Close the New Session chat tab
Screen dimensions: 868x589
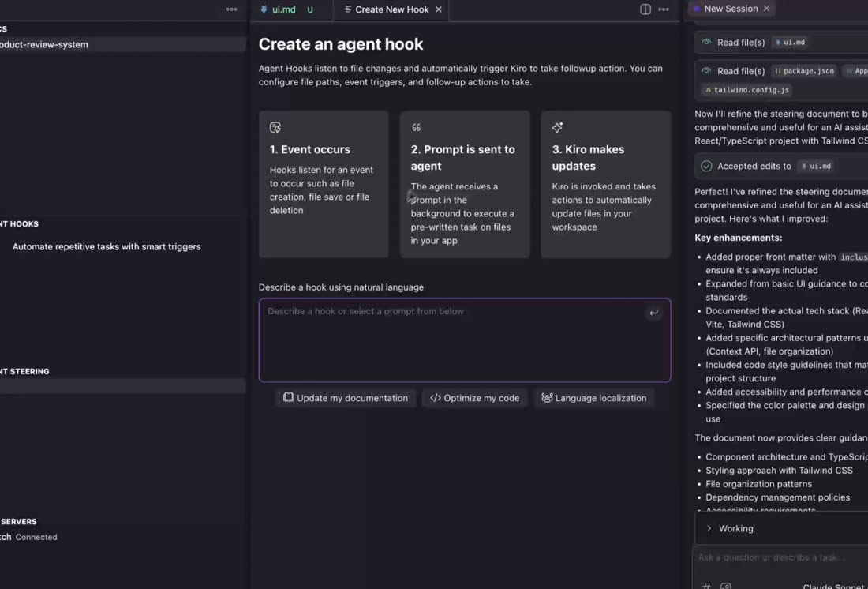(x=766, y=9)
